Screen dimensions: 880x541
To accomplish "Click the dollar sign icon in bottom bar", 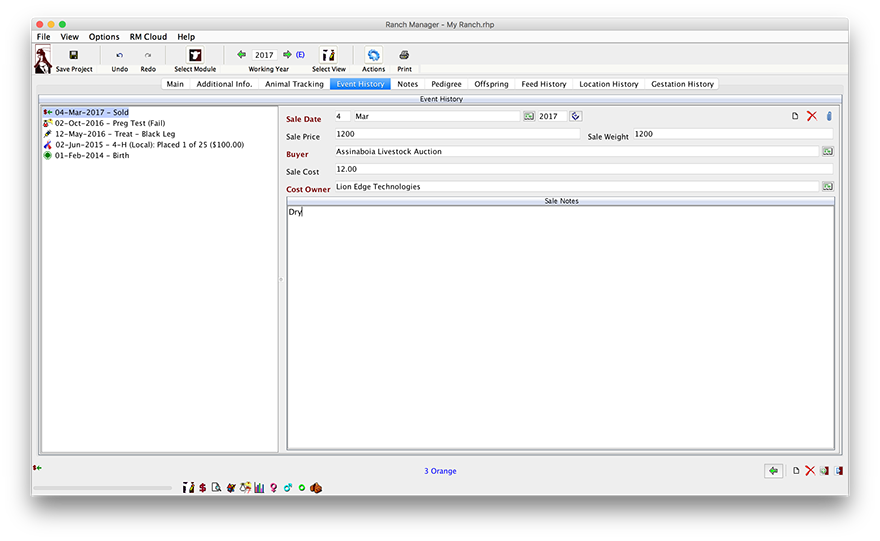I will pyautogui.click(x=202, y=488).
